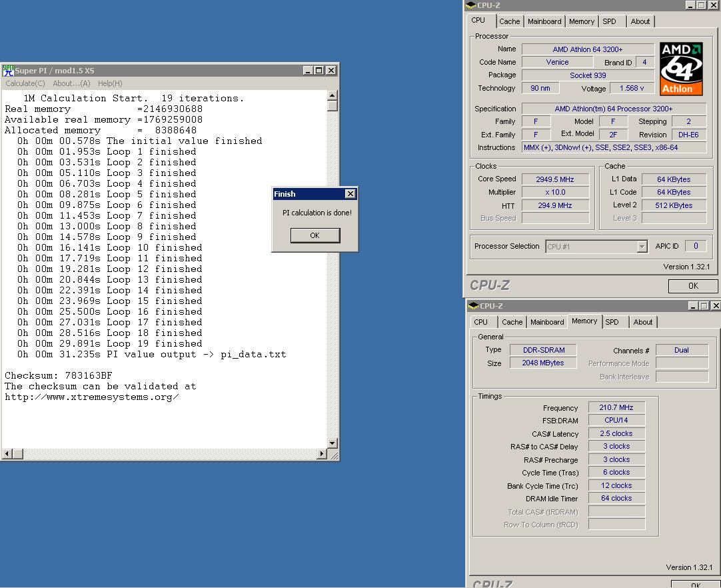Click the Super PI scroll up arrow

332,95
